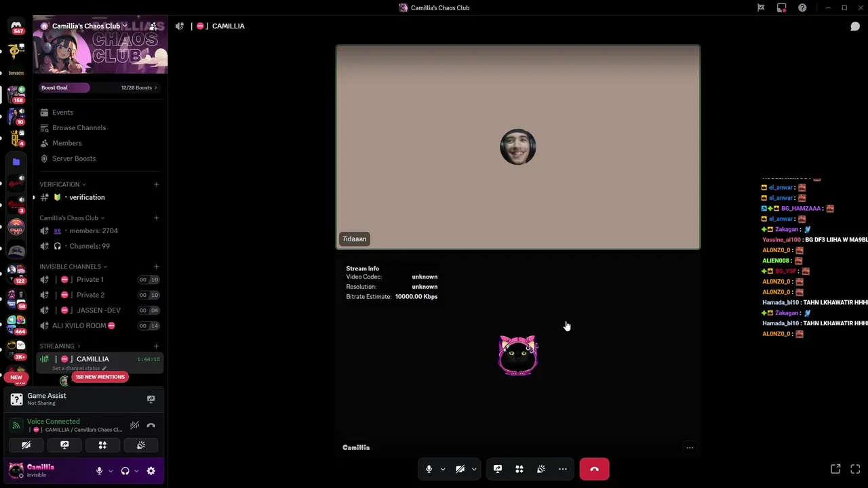Open input device options in user panel

click(110, 471)
